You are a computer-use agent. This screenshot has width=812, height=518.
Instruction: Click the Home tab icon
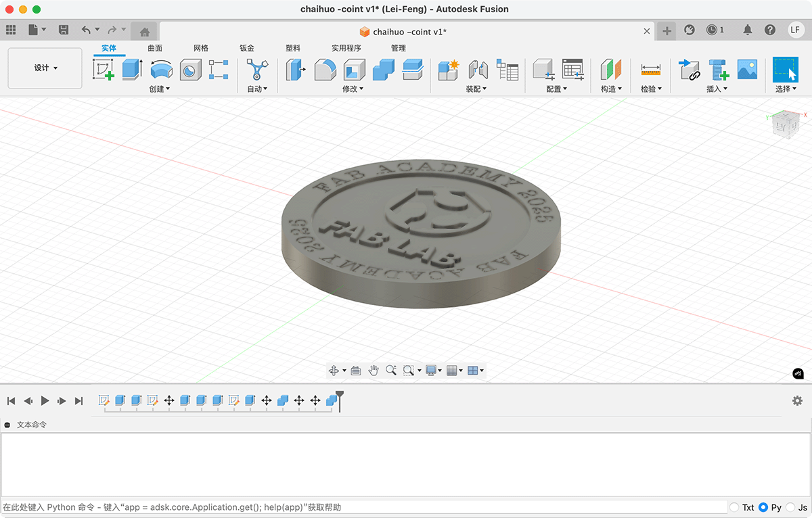pos(144,31)
